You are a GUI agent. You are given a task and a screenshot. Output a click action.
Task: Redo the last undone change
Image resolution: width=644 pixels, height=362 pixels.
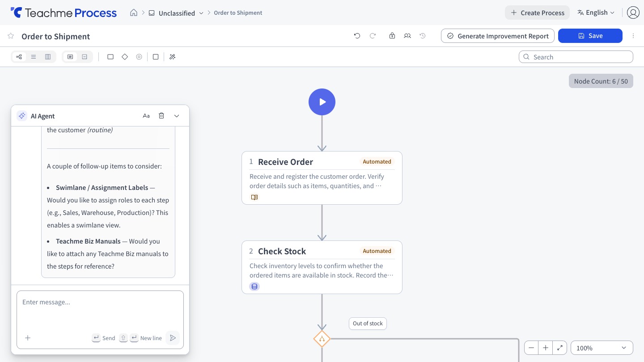click(373, 36)
